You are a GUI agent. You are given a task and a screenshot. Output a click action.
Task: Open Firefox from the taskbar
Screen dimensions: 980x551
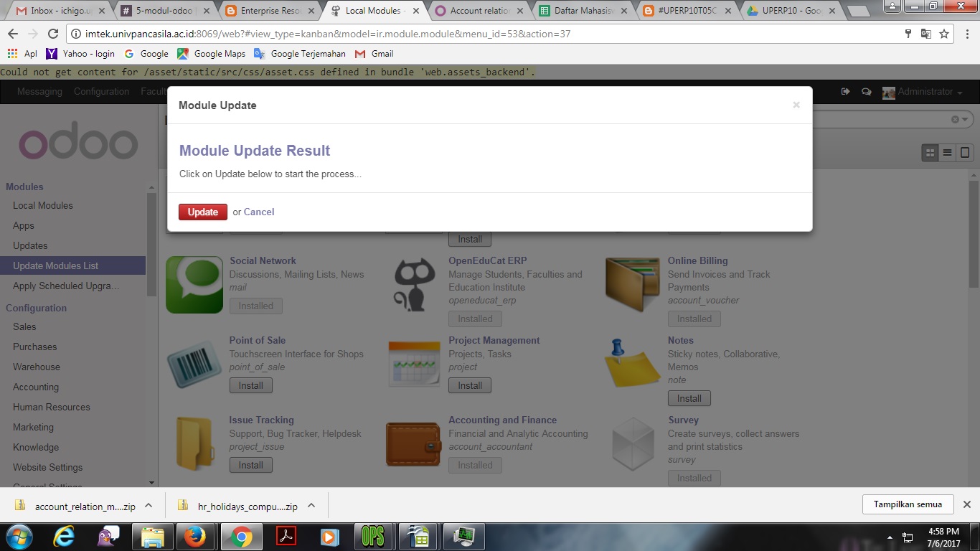click(194, 537)
